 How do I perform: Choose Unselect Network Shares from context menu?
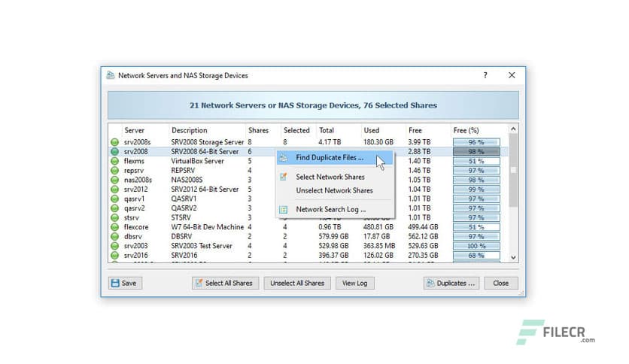point(334,190)
